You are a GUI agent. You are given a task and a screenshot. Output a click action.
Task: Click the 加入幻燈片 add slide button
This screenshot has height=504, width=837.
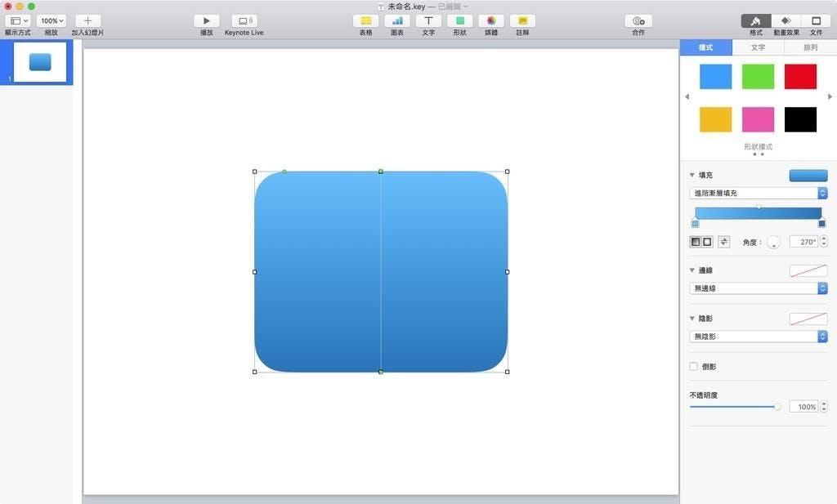(87, 20)
